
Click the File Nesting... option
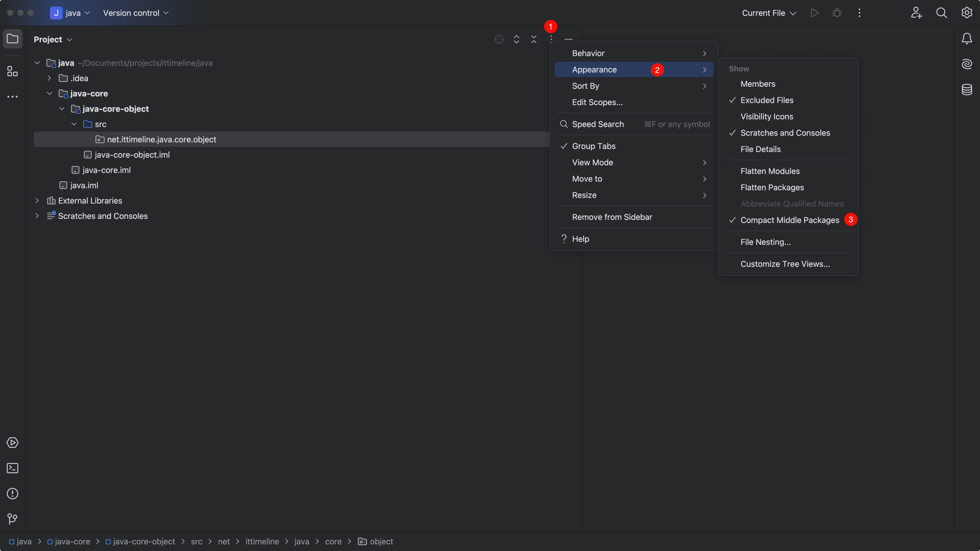(765, 242)
